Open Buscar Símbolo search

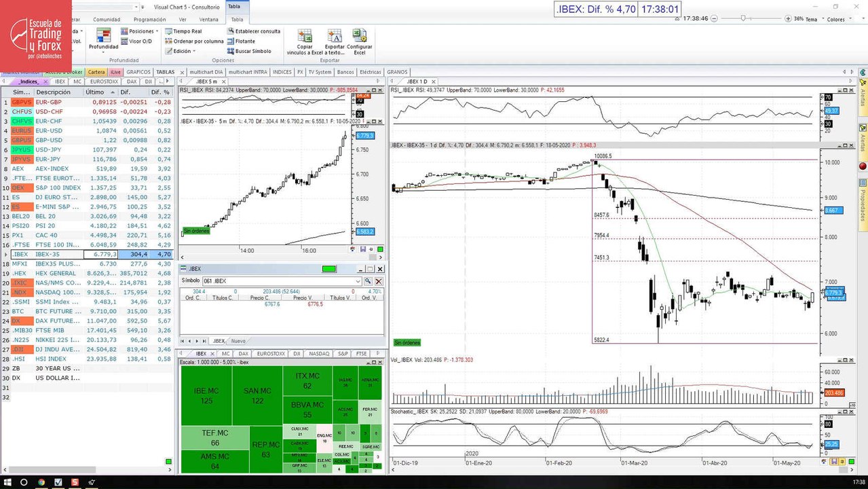pos(249,51)
